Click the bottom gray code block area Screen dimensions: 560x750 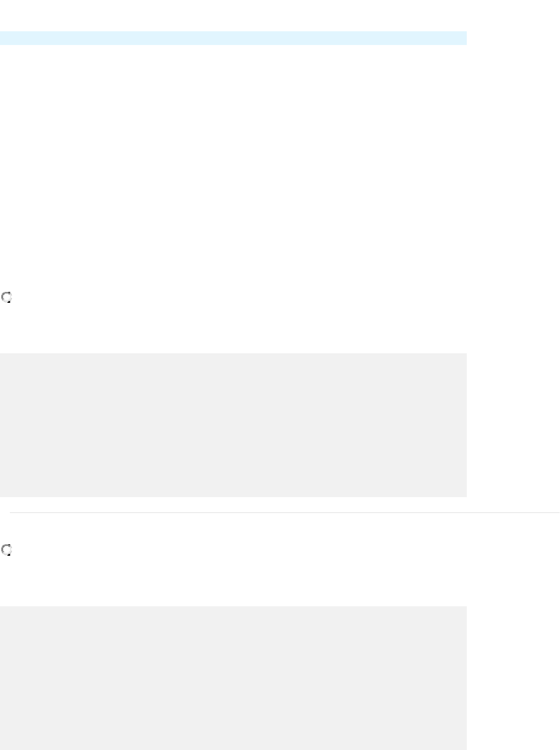(233, 678)
